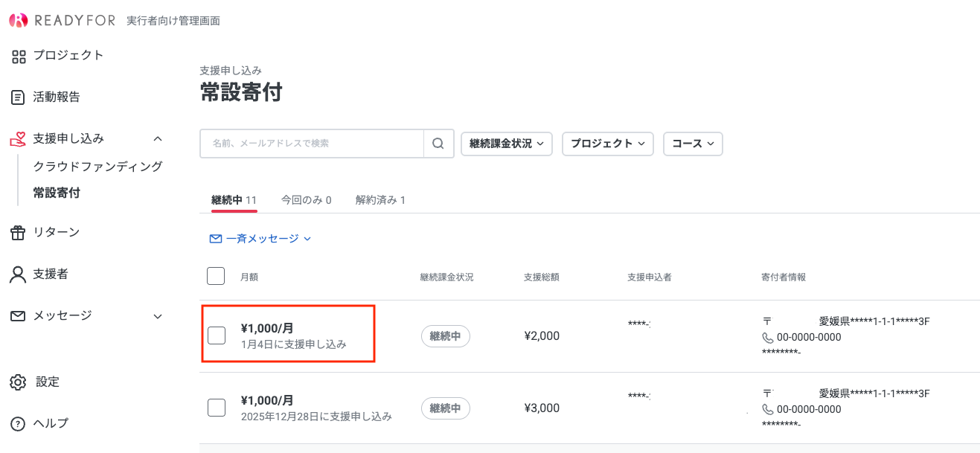Open クラウドファンディング in sidebar
This screenshot has width=980, height=453.
[97, 167]
